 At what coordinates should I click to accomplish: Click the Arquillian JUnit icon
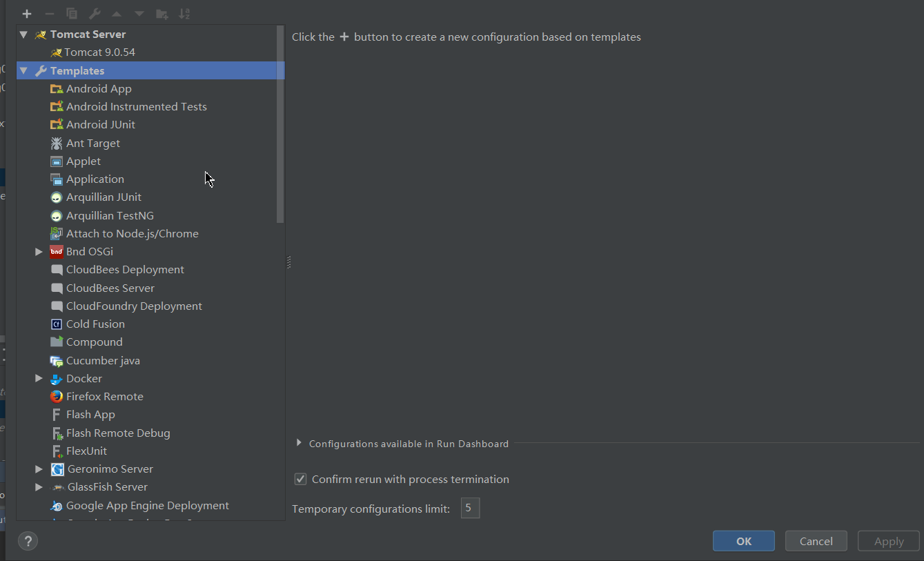point(57,197)
